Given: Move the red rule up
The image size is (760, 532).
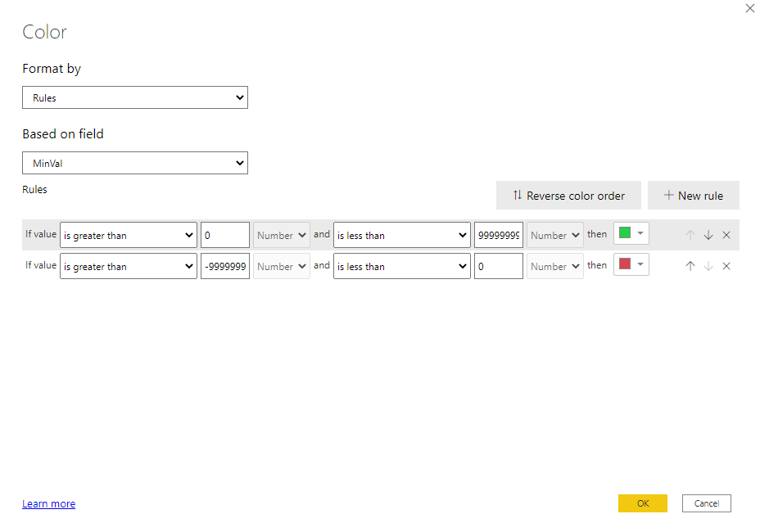Looking at the screenshot, I should pyautogui.click(x=690, y=266).
